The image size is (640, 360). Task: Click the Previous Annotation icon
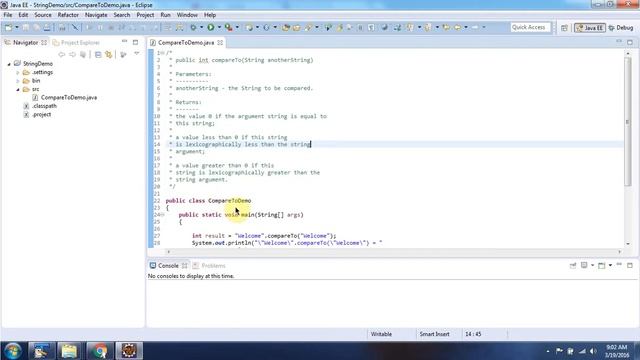tap(427, 27)
